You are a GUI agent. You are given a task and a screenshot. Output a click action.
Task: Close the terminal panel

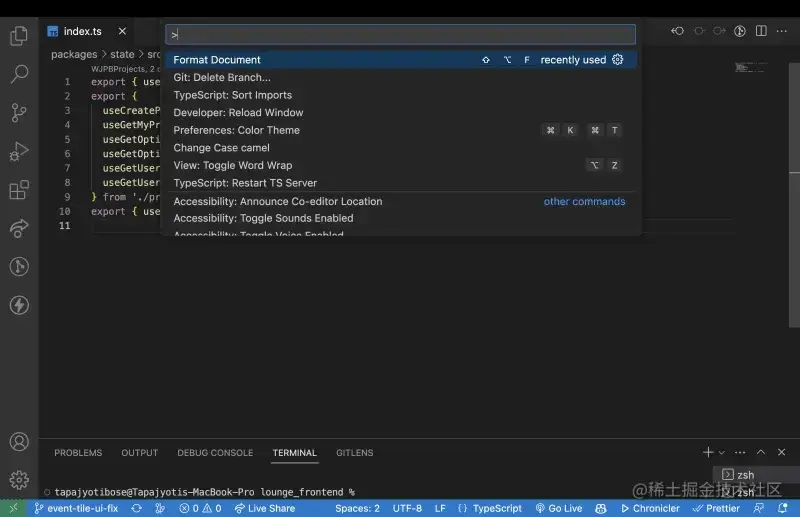point(782,452)
